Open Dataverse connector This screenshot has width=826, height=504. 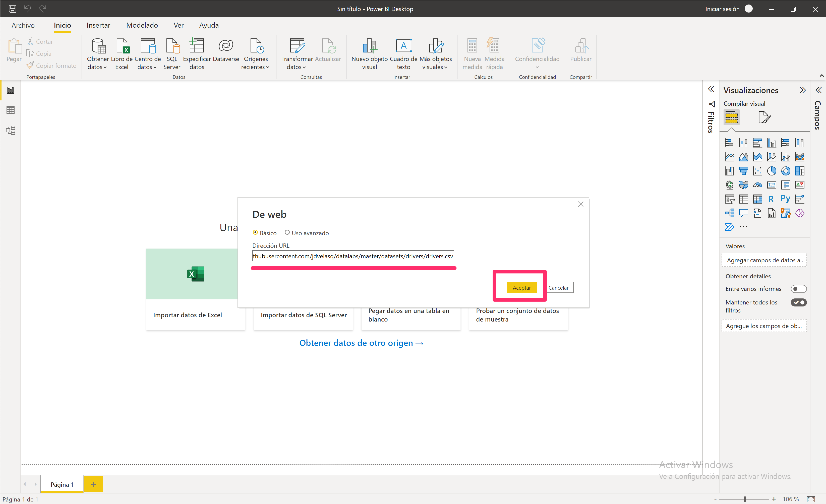(x=226, y=50)
